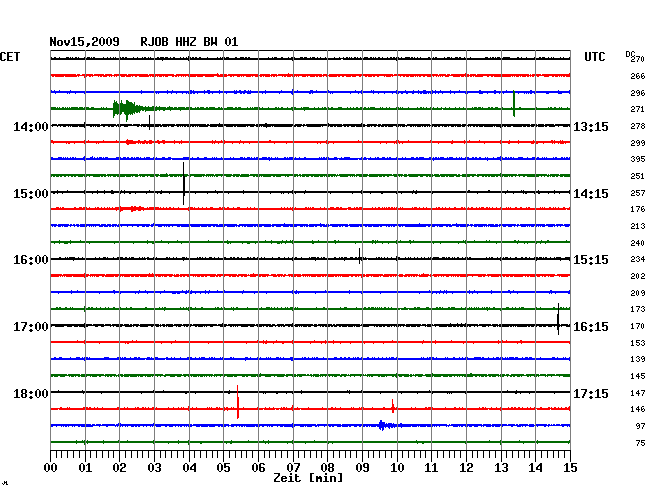Click the DC value 97
The width and height of the screenshot is (650, 494).
tap(640, 426)
